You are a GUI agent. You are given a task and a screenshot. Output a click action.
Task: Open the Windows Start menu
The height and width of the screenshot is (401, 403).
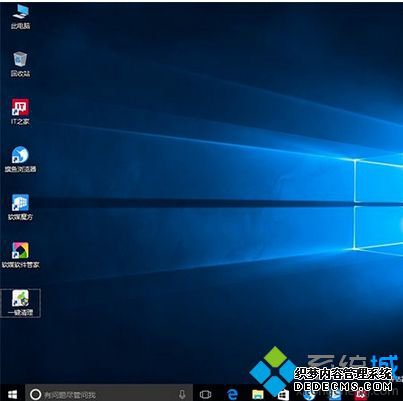(12, 395)
